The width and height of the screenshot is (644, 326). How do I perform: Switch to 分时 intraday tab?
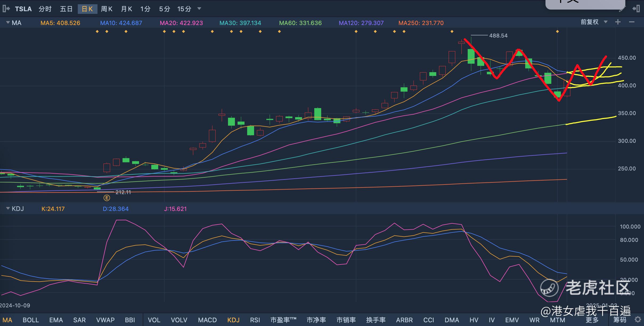45,9
